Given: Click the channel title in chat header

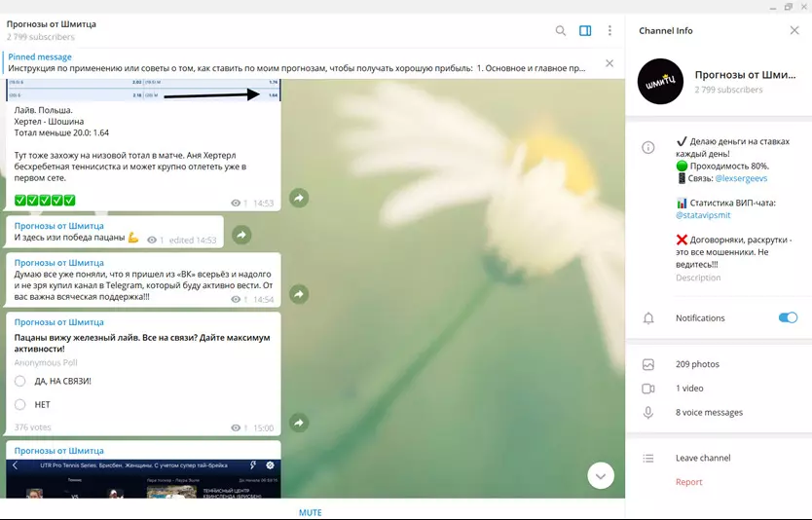Looking at the screenshot, I should pos(52,23).
